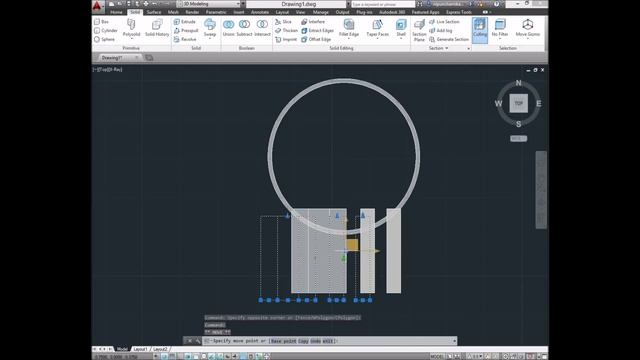Toggle the Culling selection option

tap(480, 29)
